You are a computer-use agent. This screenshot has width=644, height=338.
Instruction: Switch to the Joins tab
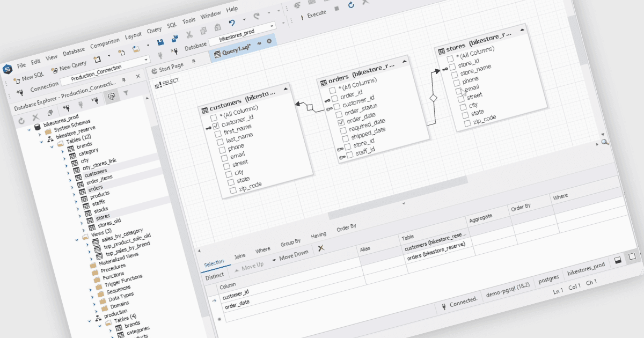tap(240, 256)
